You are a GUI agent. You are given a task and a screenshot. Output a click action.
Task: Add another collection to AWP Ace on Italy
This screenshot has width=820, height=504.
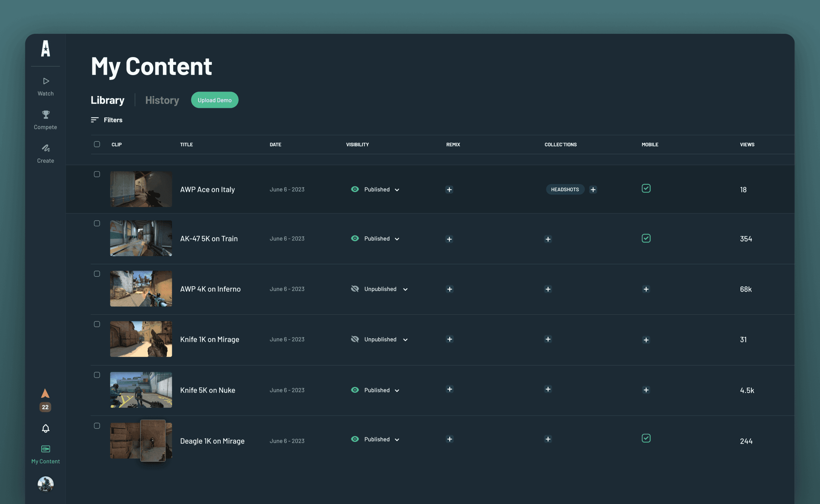coord(593,190)
